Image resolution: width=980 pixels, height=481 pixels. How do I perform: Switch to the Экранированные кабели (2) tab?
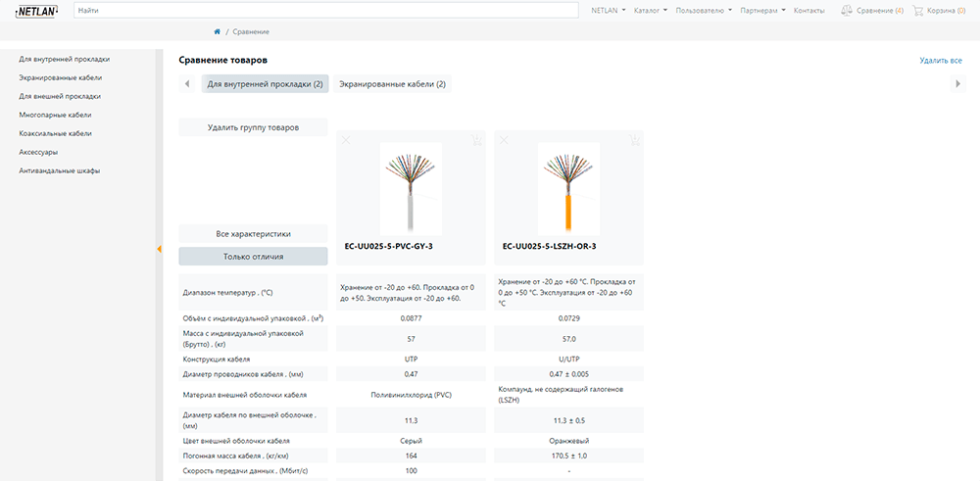(393, 83)
